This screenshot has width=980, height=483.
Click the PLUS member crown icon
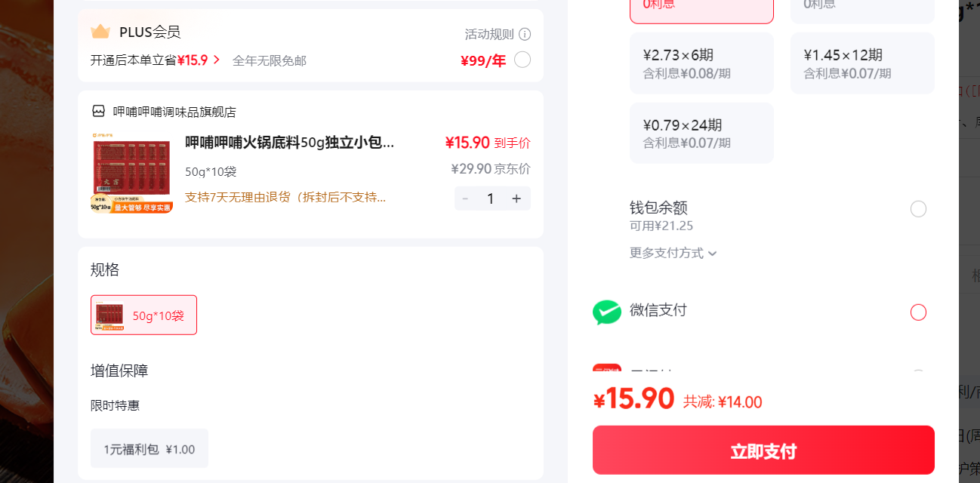(100, 32)
